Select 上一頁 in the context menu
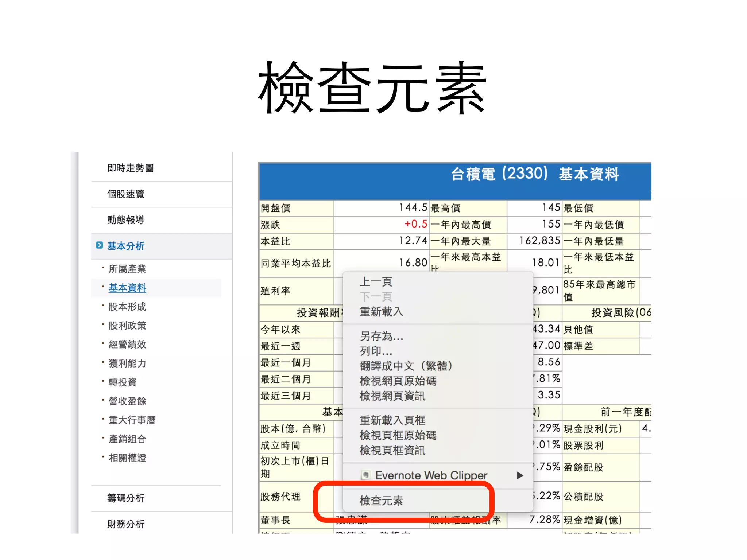Image resolution: width=747 pixels, height=560 pixels. (x=376, y=281)
